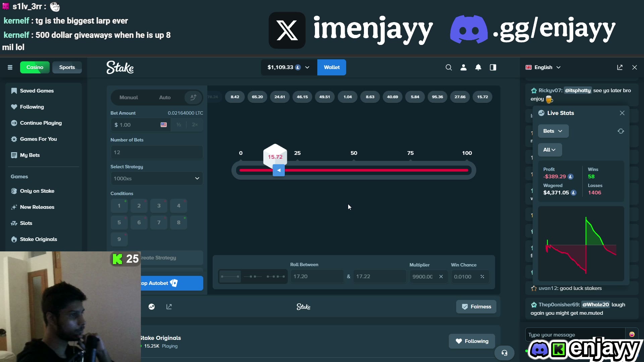Toggle Following for this game
Viewport: 644px width, 362px height.
coord(472,341)
